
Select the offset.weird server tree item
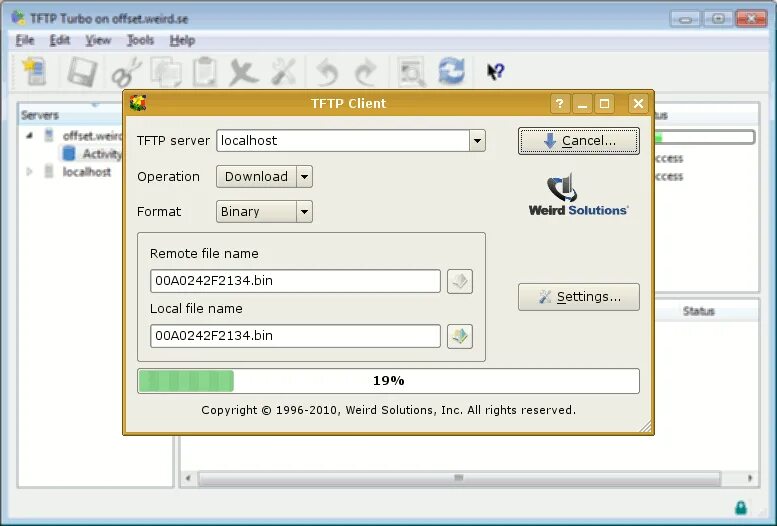(92, 136)
